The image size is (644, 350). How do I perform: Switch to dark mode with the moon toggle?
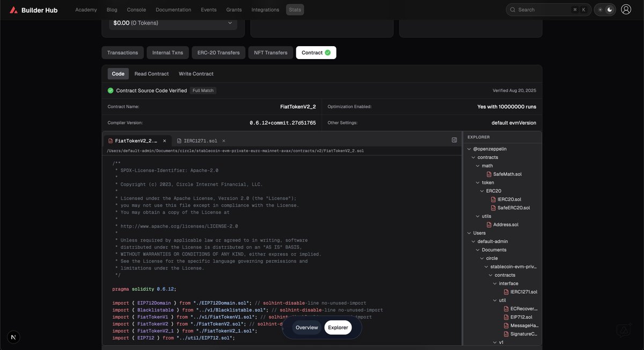(x=610, y=9)
